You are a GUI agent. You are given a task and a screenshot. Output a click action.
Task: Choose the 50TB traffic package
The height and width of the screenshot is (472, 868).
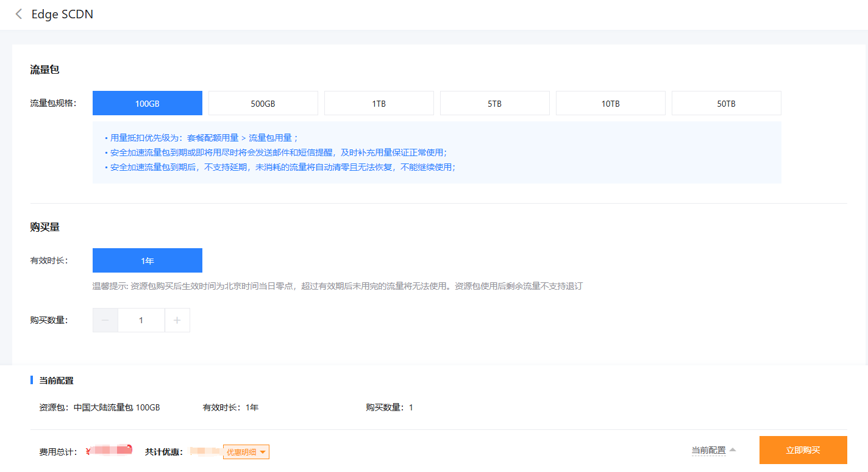tap(726, 104)
